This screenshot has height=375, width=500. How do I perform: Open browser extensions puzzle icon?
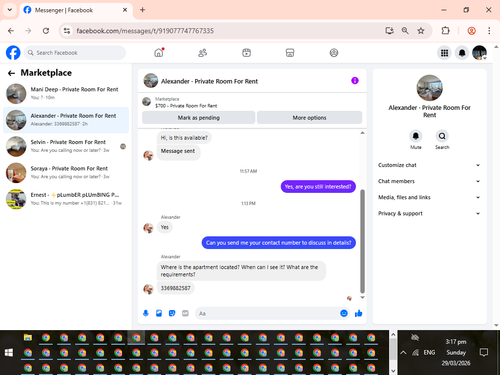445,31
